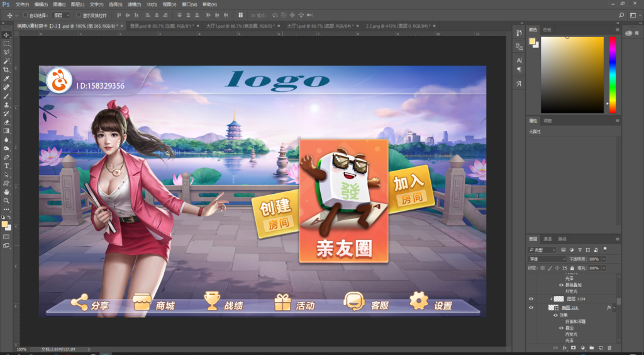Open the 滤镜(T) menu
644x355 pixels.
click(133, 4)
